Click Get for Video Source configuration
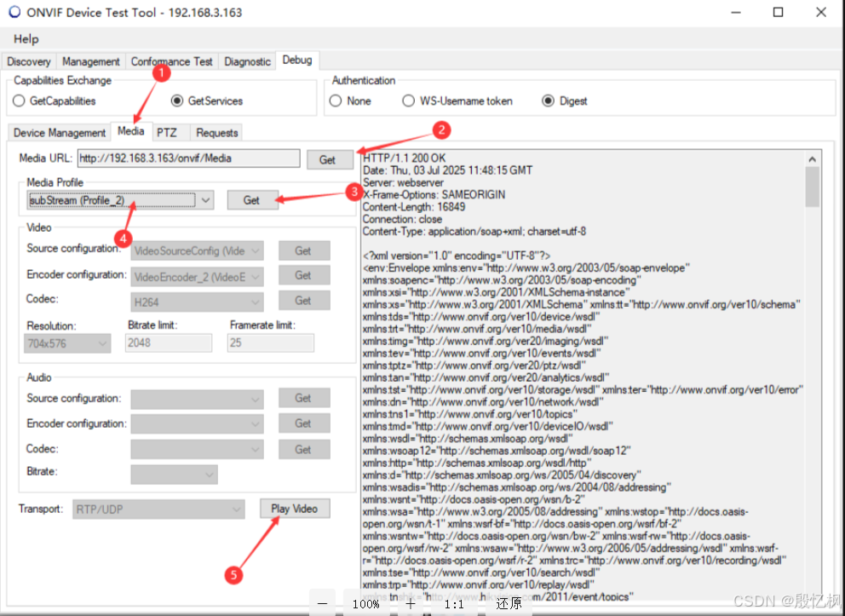Image resolution: width=845 pixels, height=616 pixels. pyautogui.click(x=303, y=250)
